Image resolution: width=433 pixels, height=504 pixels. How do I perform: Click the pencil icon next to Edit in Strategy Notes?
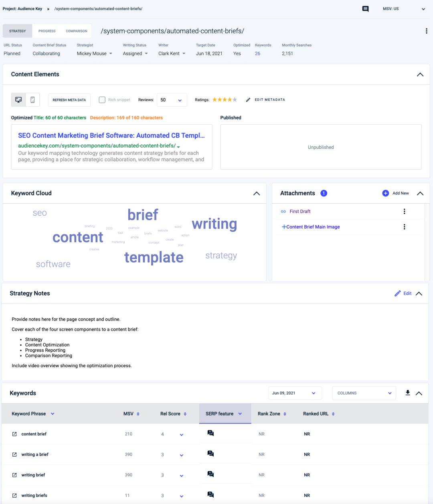click(x=397, y=293)
